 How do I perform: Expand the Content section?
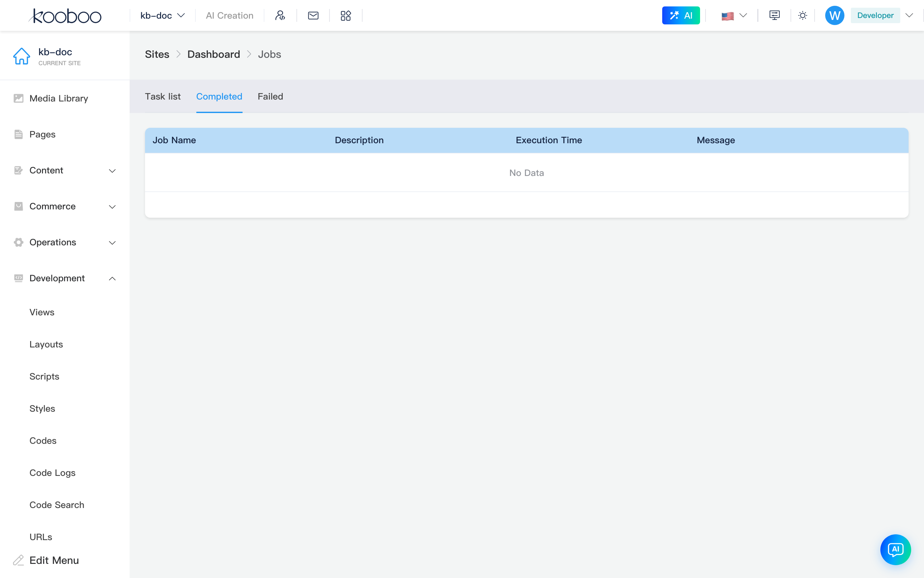65,171
